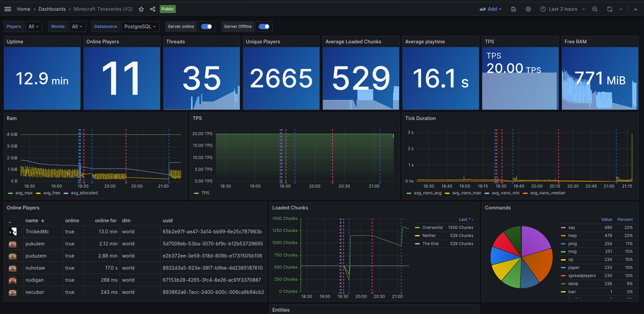
Task: Star this dashboard as favorite
Action: tap(141, 9)
